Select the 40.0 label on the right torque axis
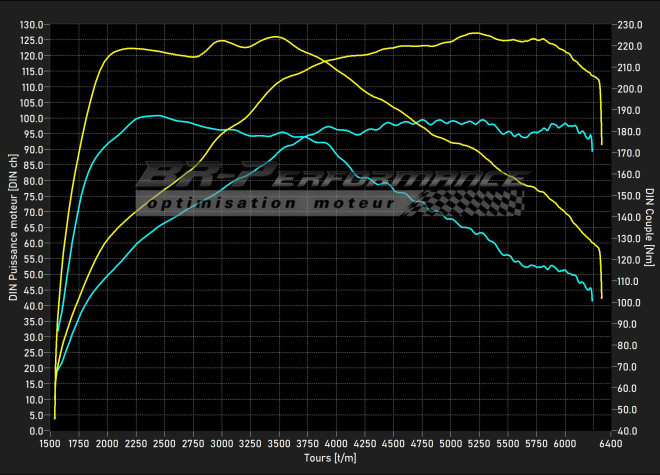Image resolution: width=660 pixels, height=475 pixels. pyautogui.click(x=628, y=431)
